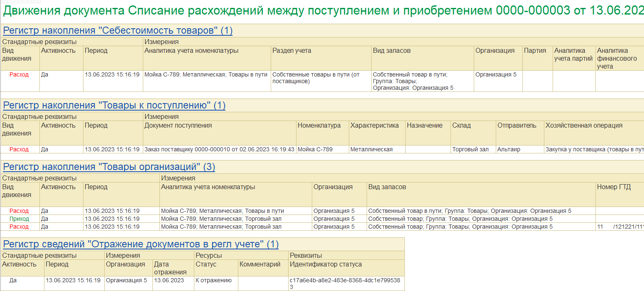Click "Организация 5" in the Отражение документов table
Screen dimensions: 644x291
[128, 283]
